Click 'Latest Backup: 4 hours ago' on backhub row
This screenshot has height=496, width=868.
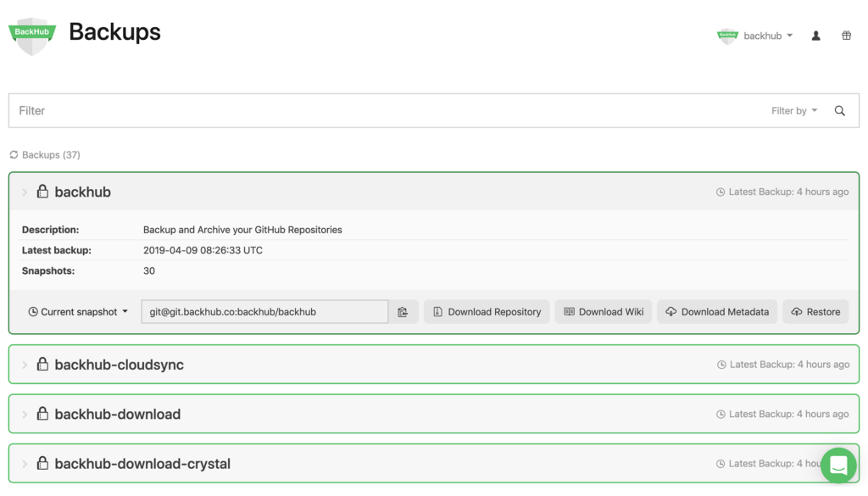pos(788,192)
